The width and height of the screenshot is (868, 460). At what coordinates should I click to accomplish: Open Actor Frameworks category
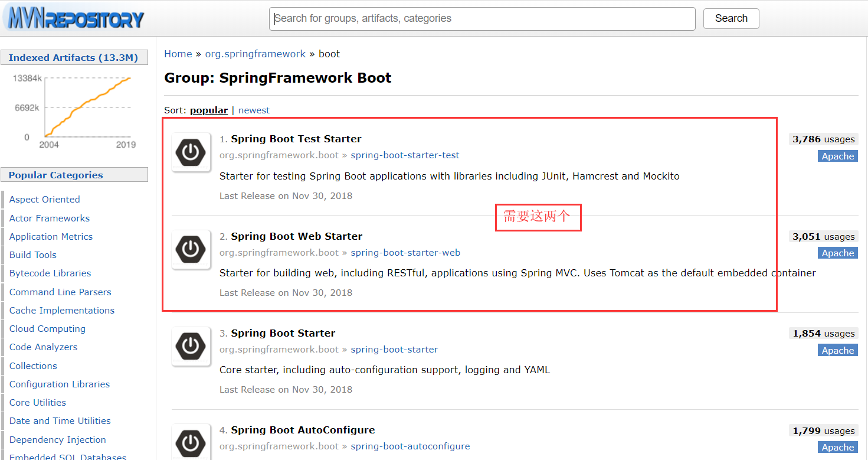click(50, 218)
